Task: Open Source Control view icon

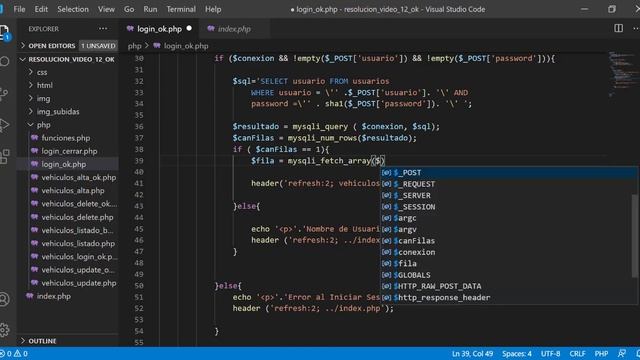Action: click(x=4, y=93)
